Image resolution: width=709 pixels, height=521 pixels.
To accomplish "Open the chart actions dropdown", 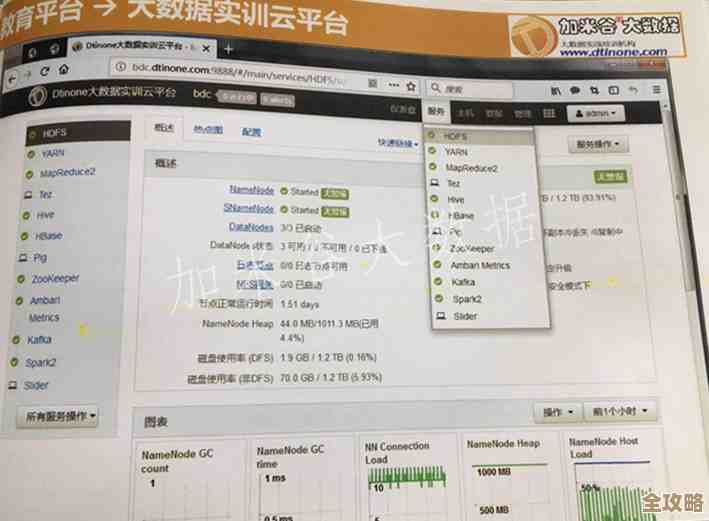I will click(x=558, y=412).
